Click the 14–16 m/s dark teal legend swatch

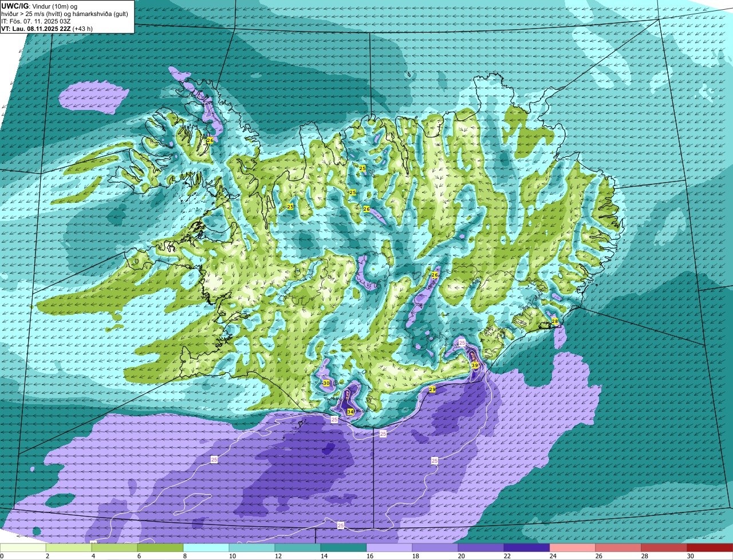pyautogui.click(x=344, y=547)
